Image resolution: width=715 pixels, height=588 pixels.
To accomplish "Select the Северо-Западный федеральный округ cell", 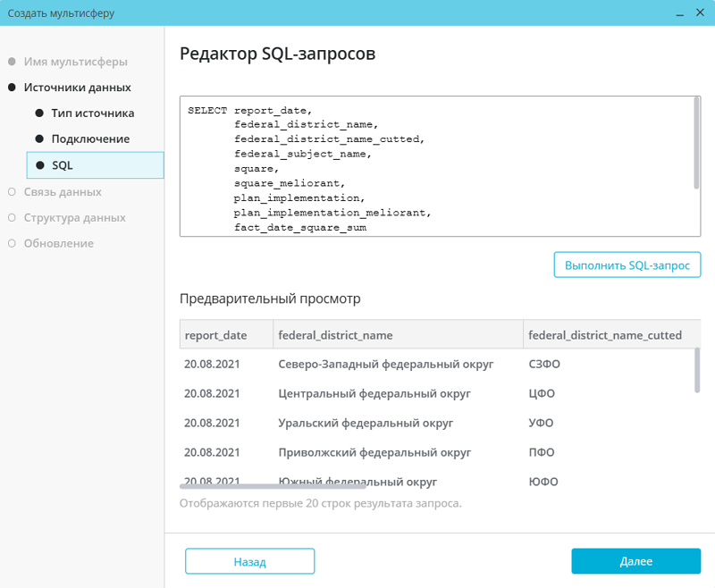I will pos(374,365).
